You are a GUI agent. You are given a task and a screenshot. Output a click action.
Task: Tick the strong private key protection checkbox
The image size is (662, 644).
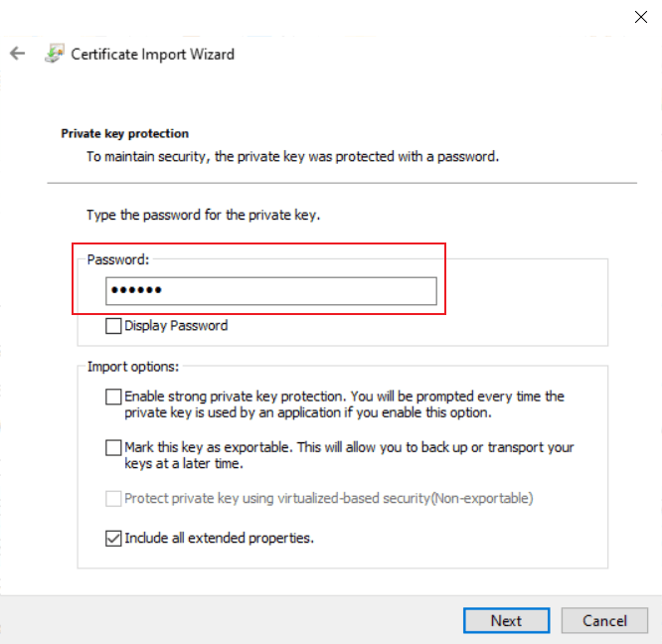click(x=113, y=397)
